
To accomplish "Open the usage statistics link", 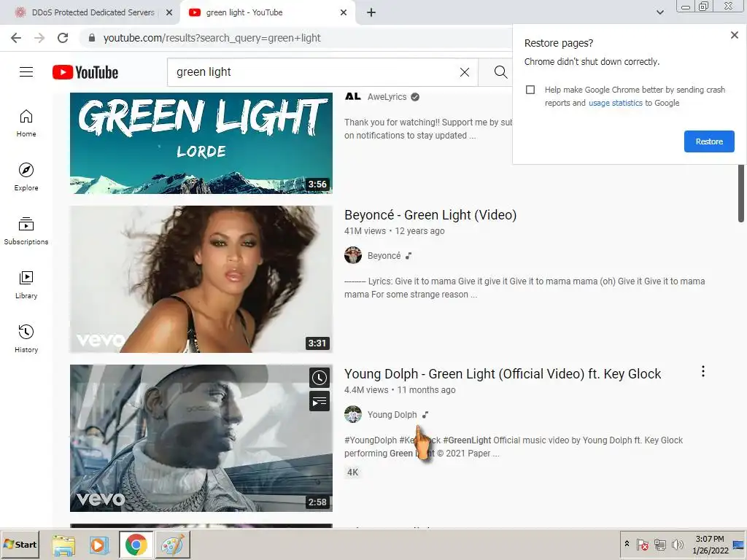I will click(x=616, y=103).
